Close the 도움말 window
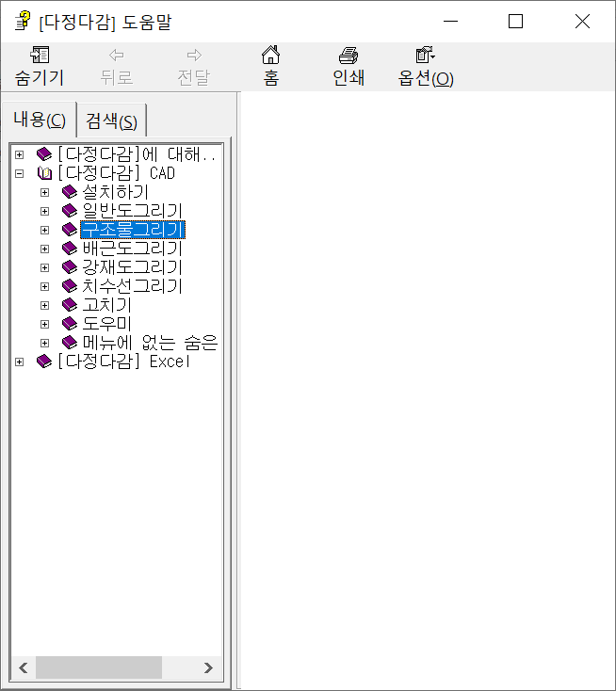This screenshot has width=616, height=691. click(x=582, y=21)
